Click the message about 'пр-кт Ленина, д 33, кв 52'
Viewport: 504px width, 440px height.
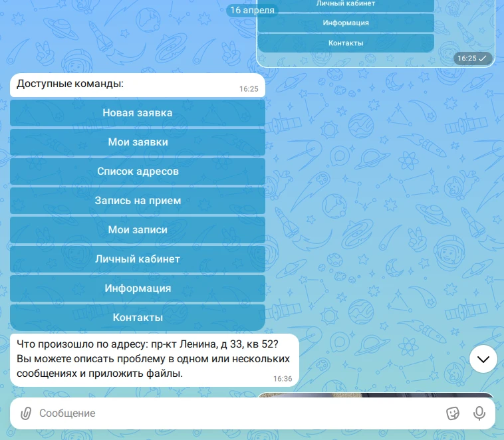click(154, 360)
